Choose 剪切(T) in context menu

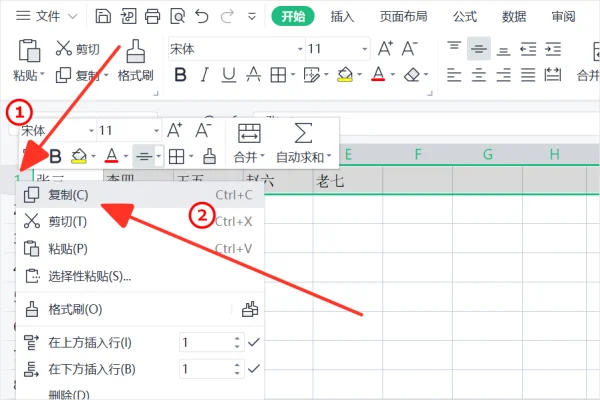click(x=140, y=222)
